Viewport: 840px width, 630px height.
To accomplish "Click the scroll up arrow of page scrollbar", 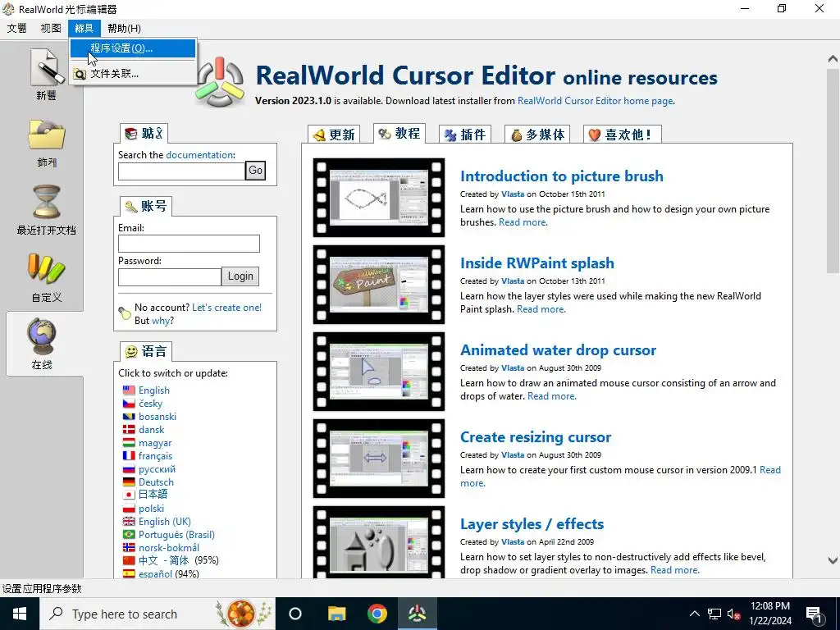I will (833, 59).
